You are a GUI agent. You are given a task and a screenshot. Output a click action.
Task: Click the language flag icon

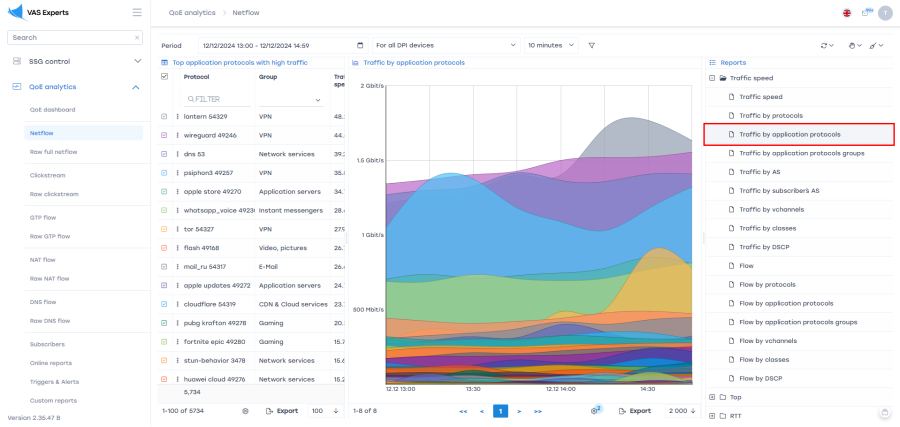(x=847, y=12)
